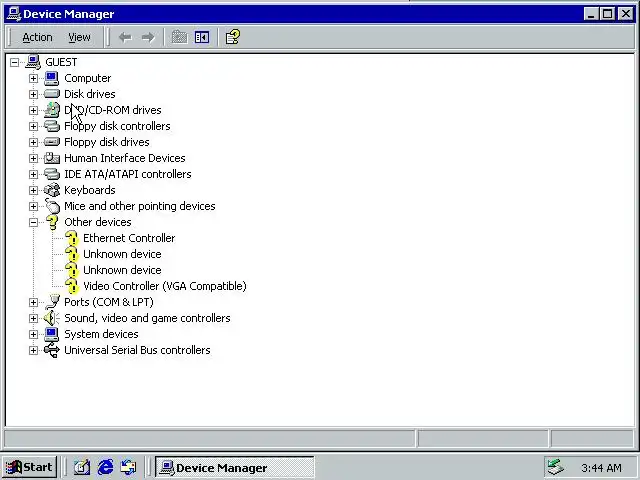Click the Up one level folder icon
The height and width of the screenshot is (480, 640).
pyautogui.click(x=179, y=37)
